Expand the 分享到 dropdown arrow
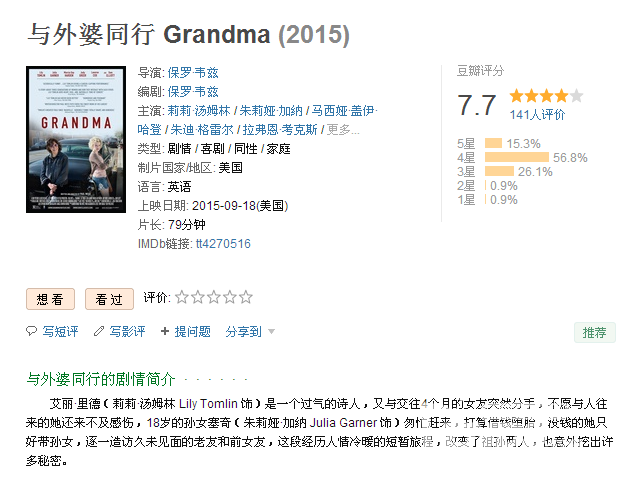The height and width of the screenshot is (488, 631). 271,332
